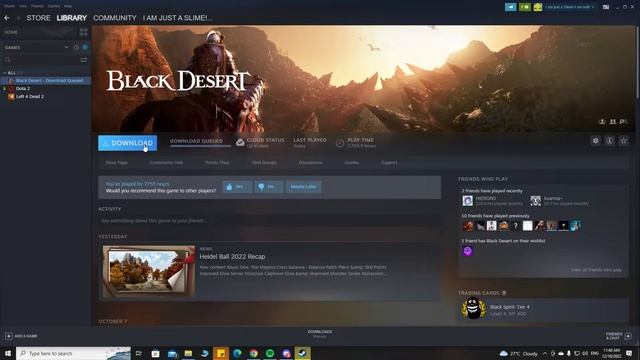Show game info icon for Black Desert
The width and height of the screenshot is (640, 360).
point(609,141)
